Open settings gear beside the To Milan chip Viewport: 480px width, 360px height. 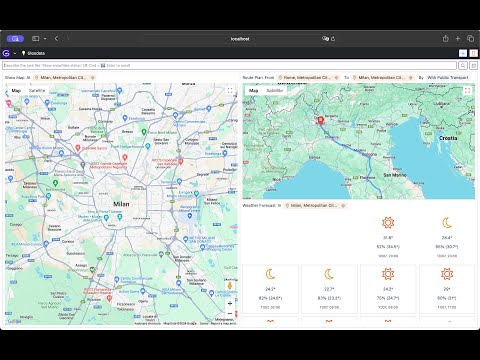(x=411, y=78)
